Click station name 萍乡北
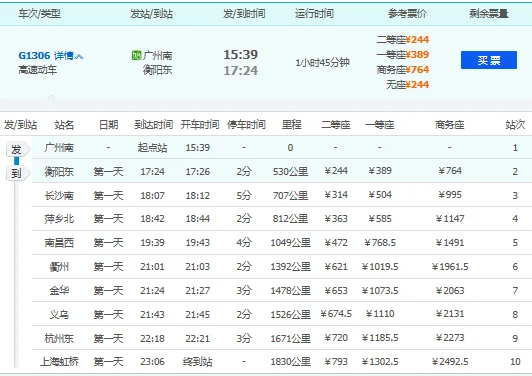The width and height of the screenshot is (532, 376). click(59, 219)
